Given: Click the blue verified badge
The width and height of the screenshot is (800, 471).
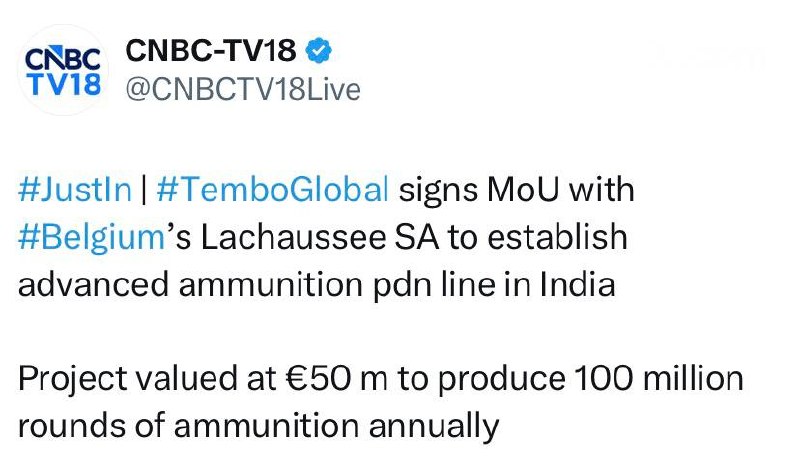Looking at the screenshot, I should tap(319, 51).
